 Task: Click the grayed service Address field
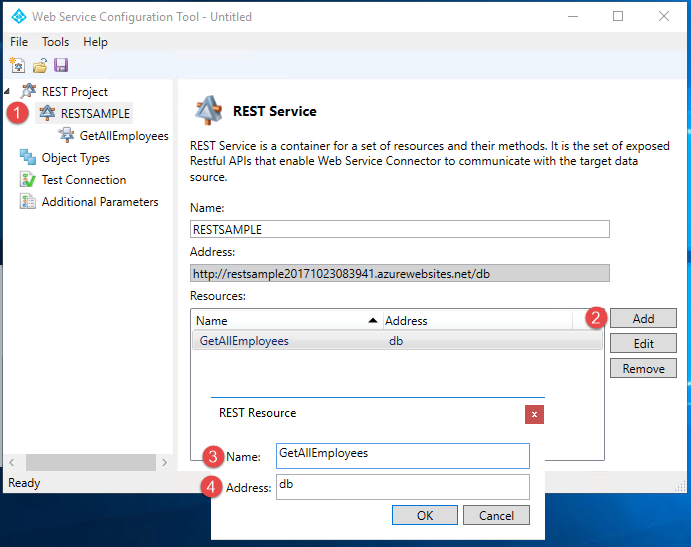pos(400,273)
